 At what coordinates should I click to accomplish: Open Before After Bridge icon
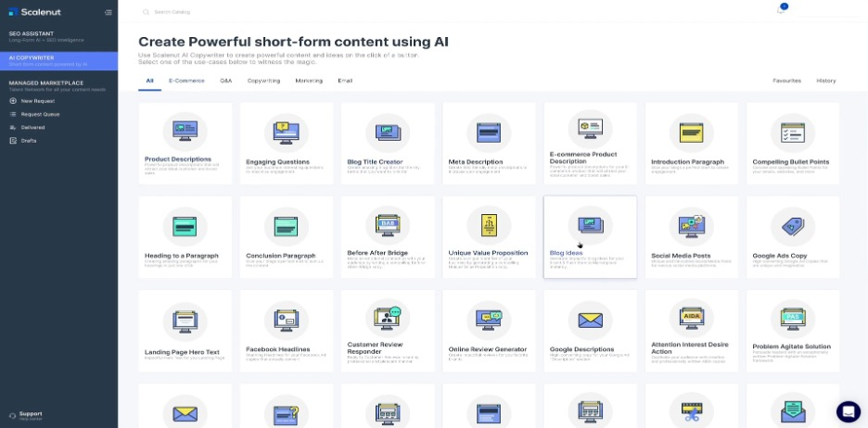click(x=388, y=224)
